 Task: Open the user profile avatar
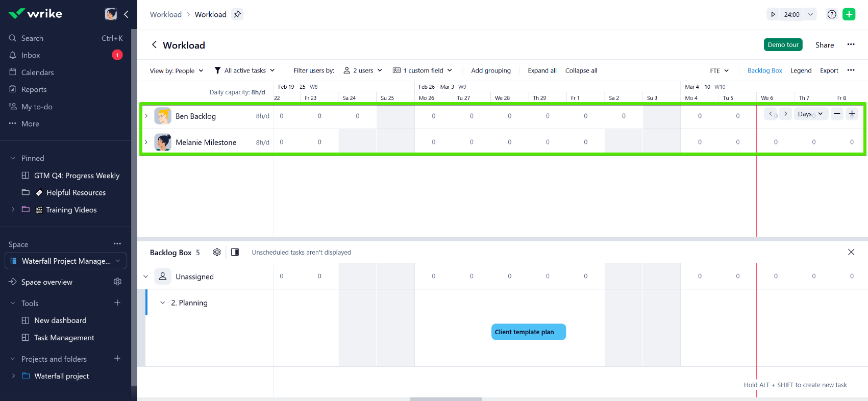point(111,14)
